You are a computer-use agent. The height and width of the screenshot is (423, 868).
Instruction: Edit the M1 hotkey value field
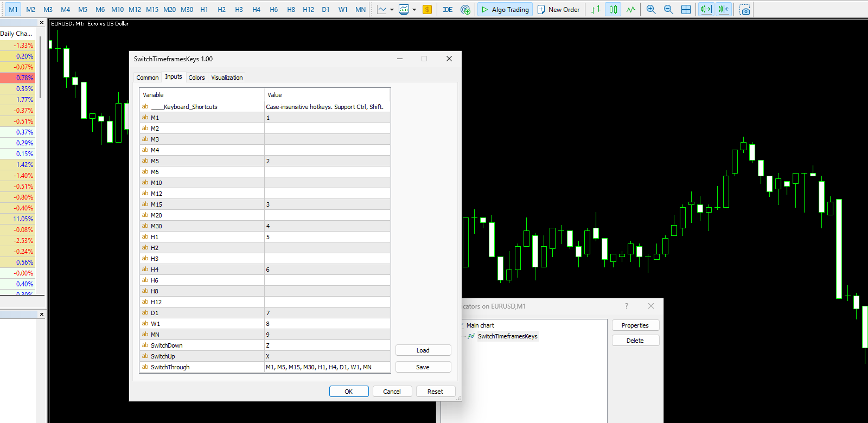click(x=327, y=118)
